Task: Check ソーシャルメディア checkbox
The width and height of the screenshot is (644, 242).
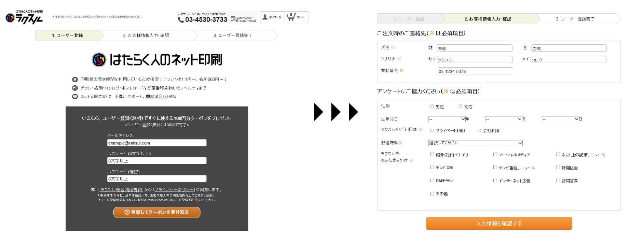Action: tap(495, 155)
